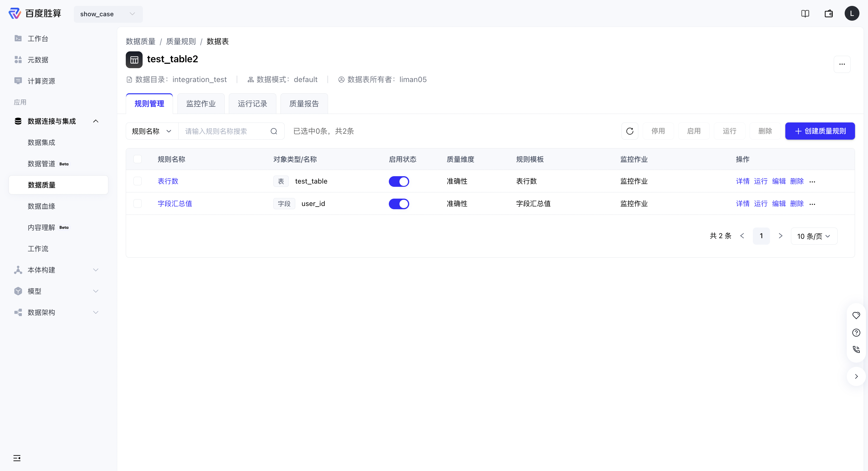Click the 数据连接与集成 database icon

tap(18, 121)
